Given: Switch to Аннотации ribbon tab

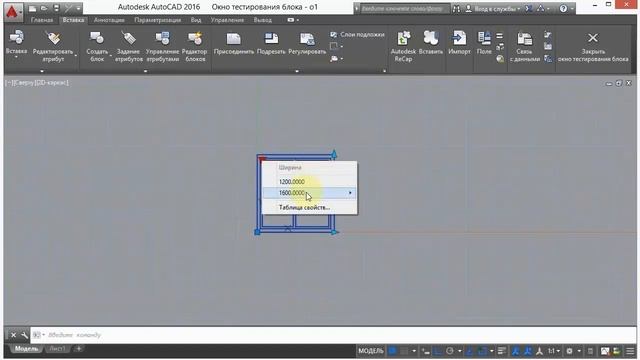Looking at the screenshot, I should [109, 20].
